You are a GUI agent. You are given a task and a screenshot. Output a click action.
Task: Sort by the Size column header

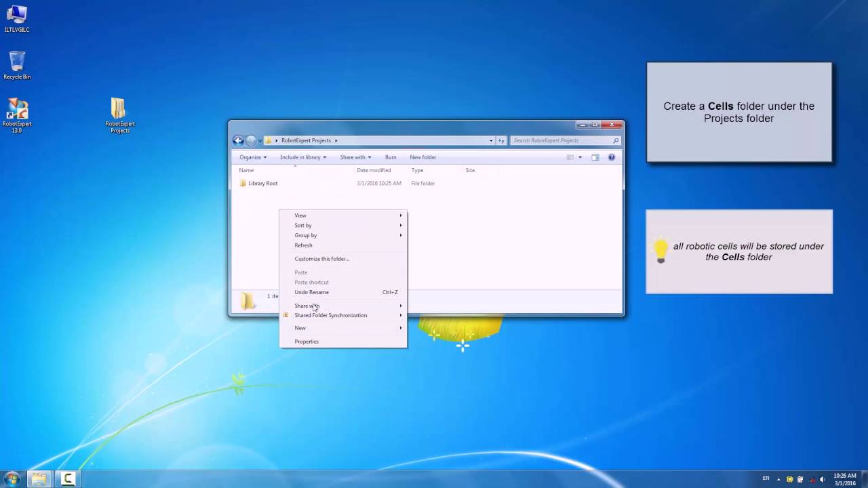pos(480,170)
